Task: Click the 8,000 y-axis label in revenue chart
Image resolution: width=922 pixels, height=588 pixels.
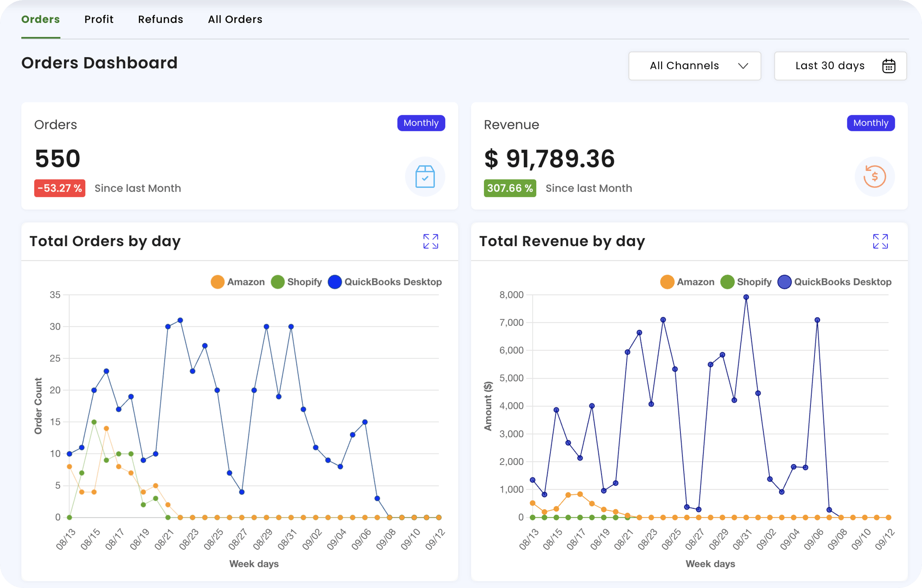Action: click(x=511, y=295)
